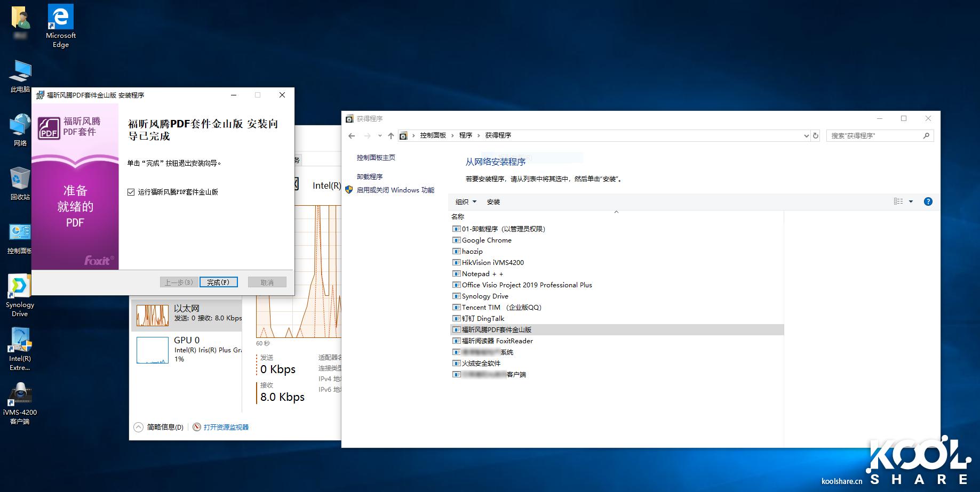
Task: Click 安装 in the toolbar
Action: click(493, 201)
